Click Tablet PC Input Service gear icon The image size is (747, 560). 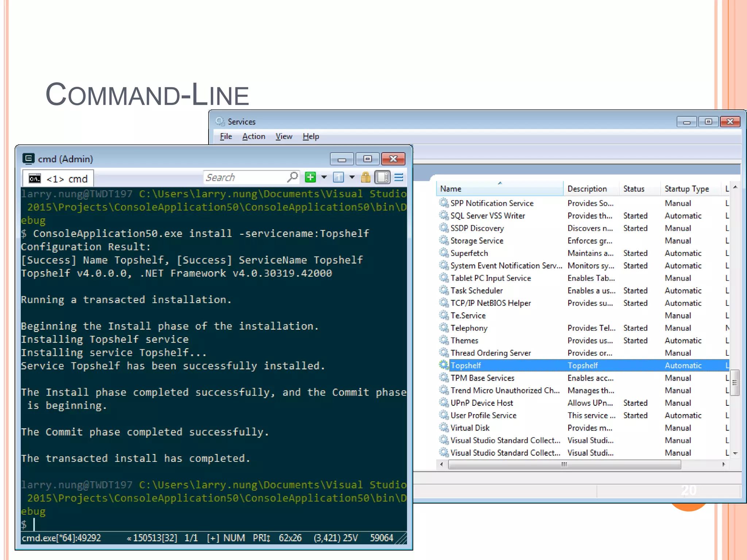coord(444,278)
